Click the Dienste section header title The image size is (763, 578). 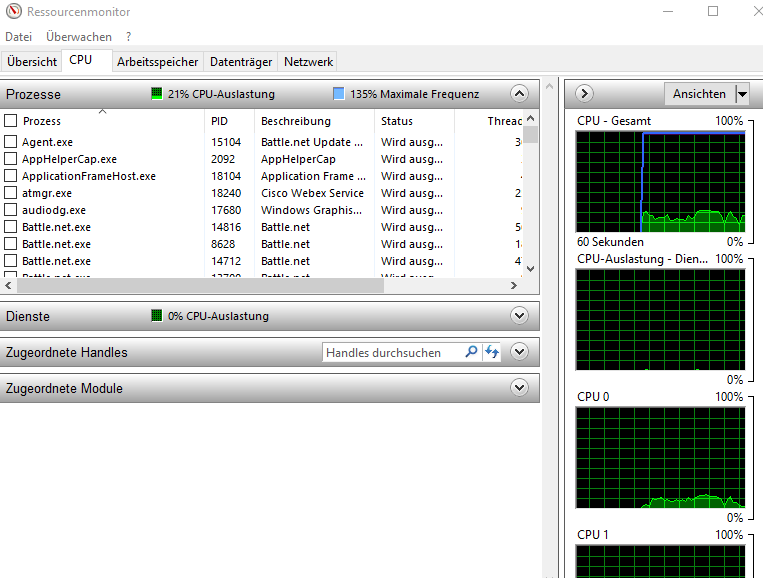click(28, 316)
